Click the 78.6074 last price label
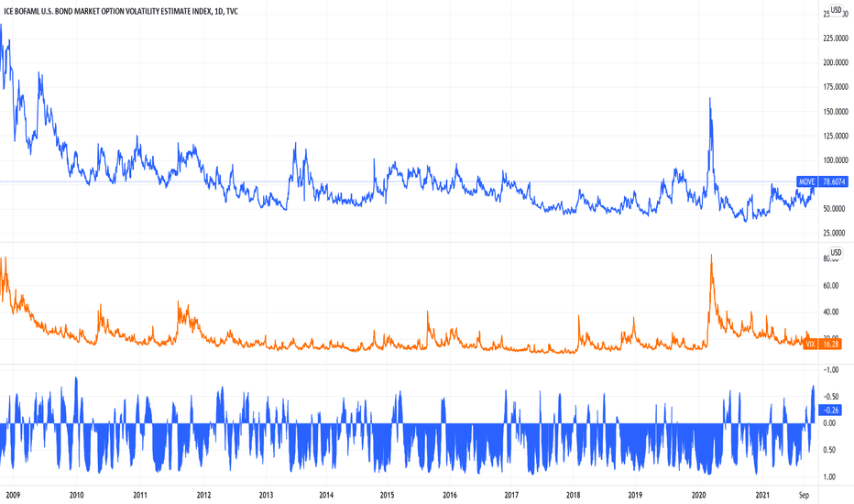The image size is (854, 504). [x=834, y=181]
